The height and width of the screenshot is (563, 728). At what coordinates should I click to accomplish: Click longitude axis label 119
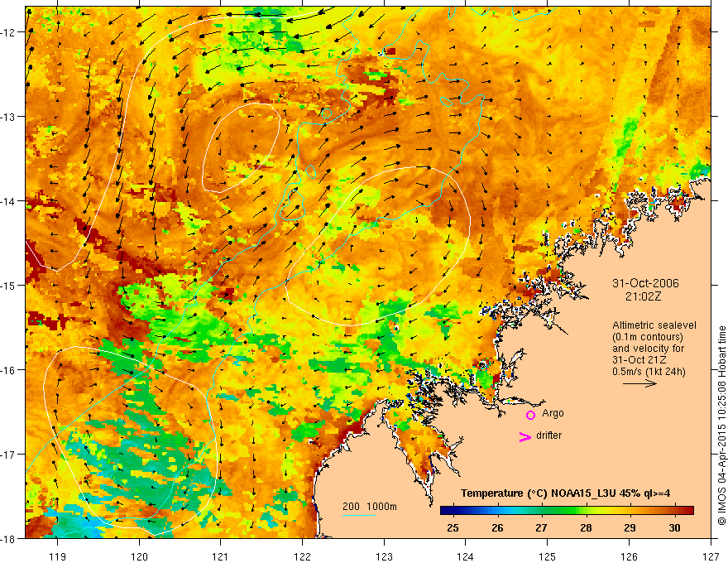(57, 556)
